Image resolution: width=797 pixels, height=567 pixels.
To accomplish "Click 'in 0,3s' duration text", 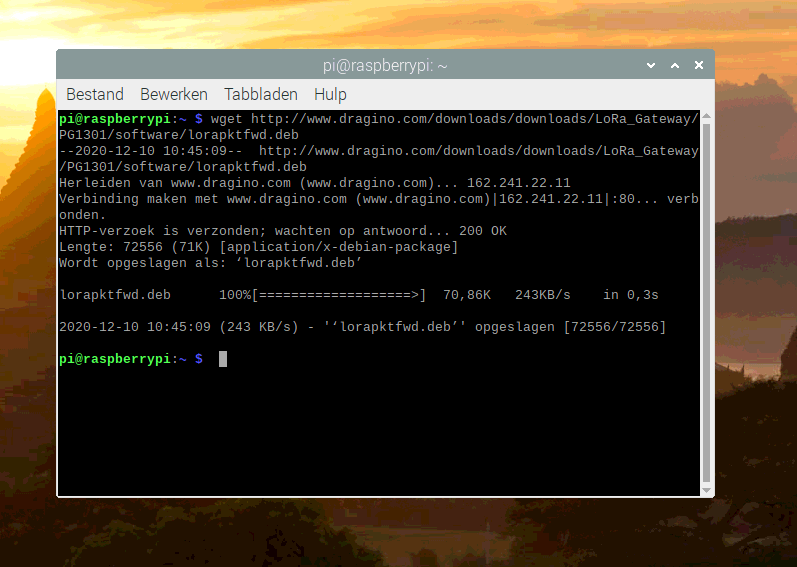I will click(x=631, y=295).
